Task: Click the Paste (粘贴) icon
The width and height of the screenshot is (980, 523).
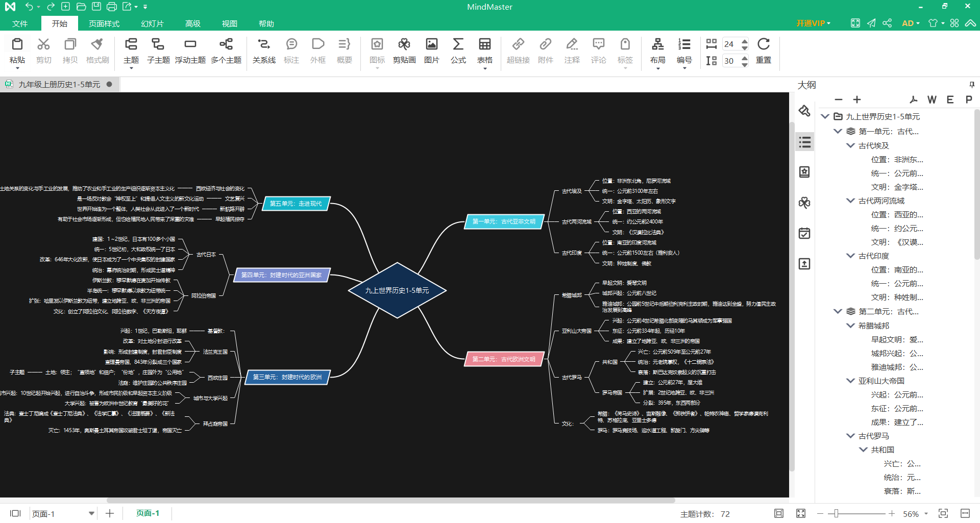Action: pyautogui.click(x=17, y=44)
